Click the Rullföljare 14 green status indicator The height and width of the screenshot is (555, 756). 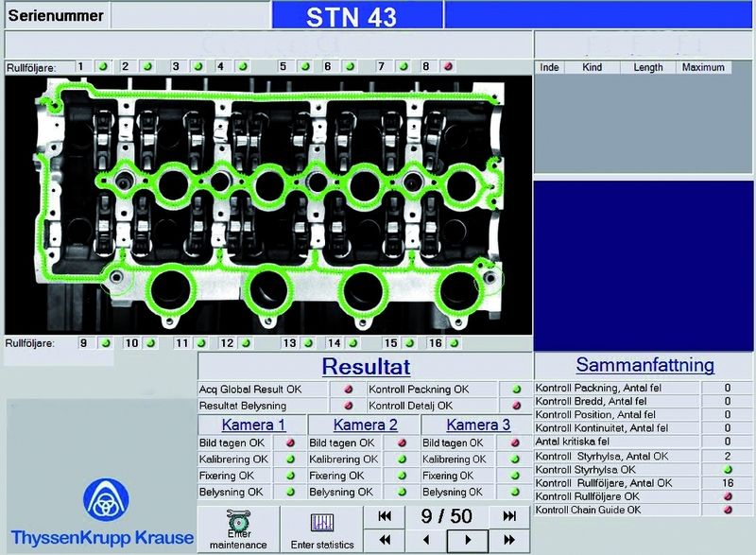[353, 343]
